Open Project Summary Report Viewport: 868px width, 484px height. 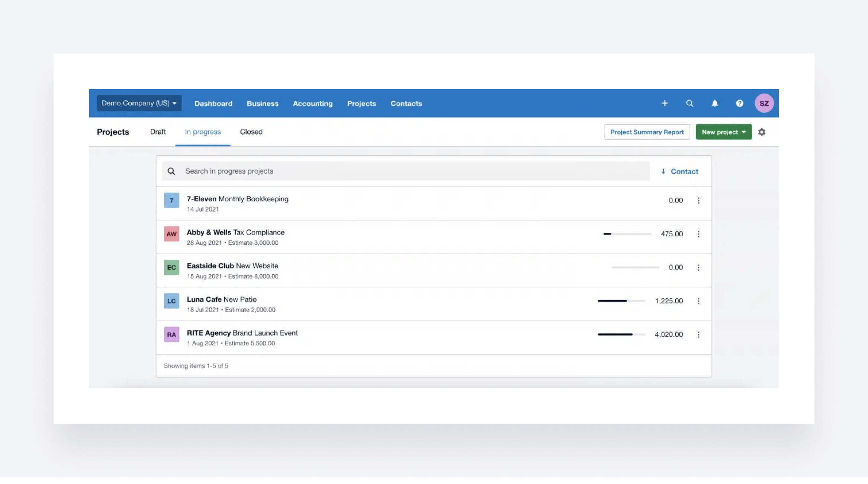[x=647, y=132]
